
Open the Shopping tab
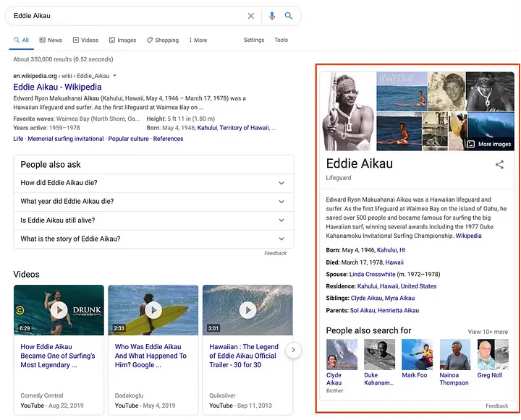pyautogui.click(x=163, y=40)
